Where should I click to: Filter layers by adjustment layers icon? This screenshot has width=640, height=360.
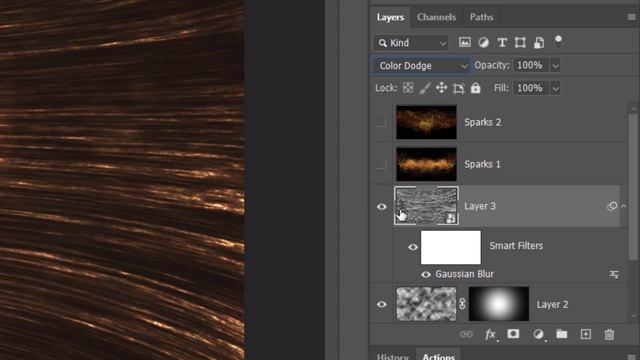(x=484, y=42)
